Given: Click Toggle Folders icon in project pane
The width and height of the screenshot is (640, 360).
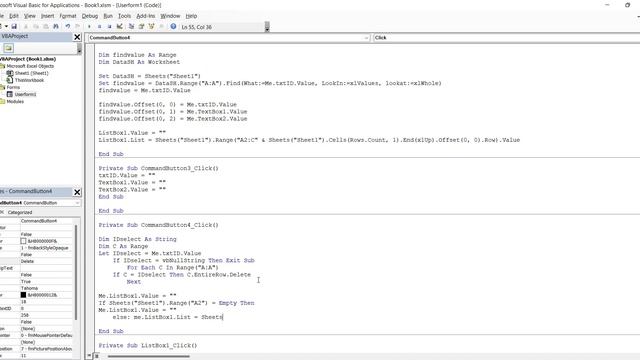Looking at the screenshot, I should coord(8,48).
